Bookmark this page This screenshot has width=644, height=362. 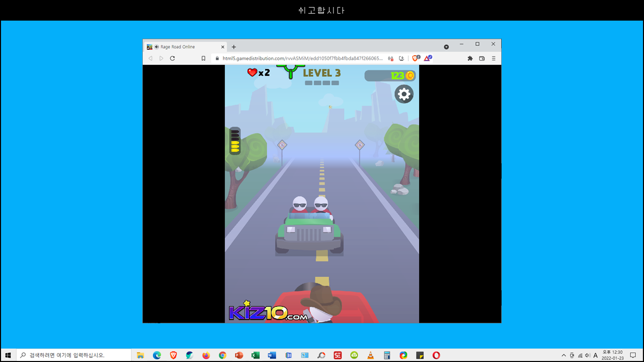[x=203, y=58]
